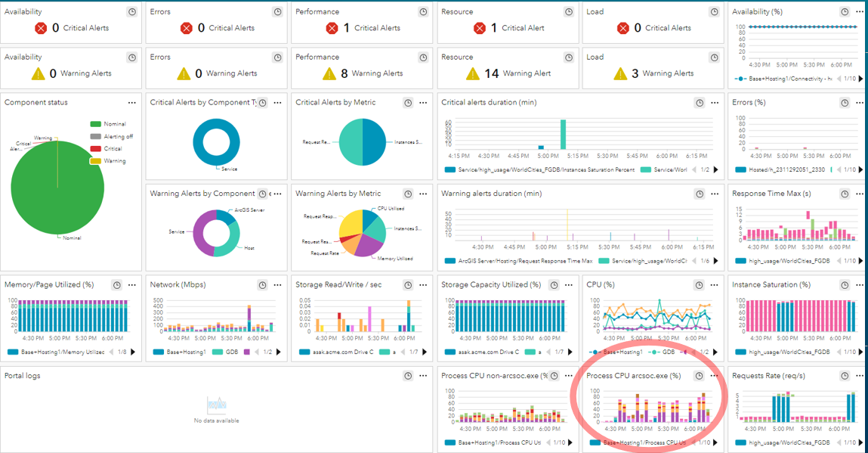Click the red critical alert icon on Performance card
This screenshot has height=453, width=868.
(x=331, y=28)
